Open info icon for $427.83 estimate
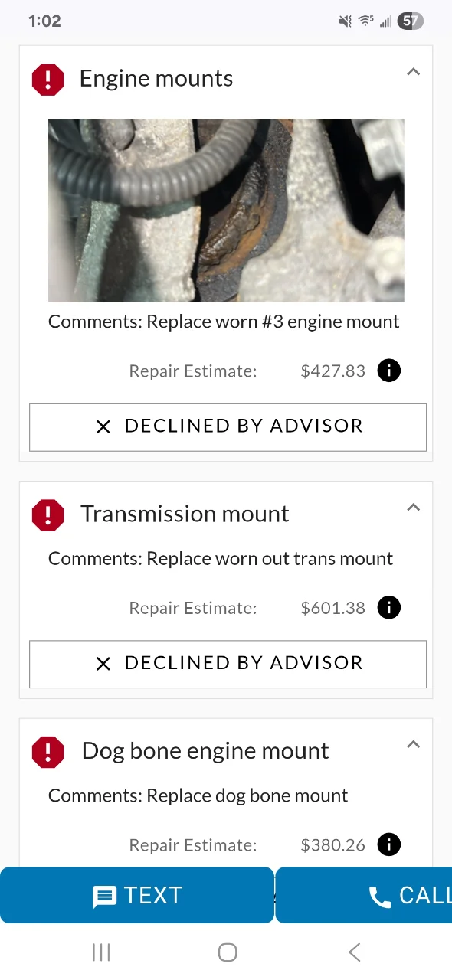Screen dimensions: 452x980 tap(389, 371)
